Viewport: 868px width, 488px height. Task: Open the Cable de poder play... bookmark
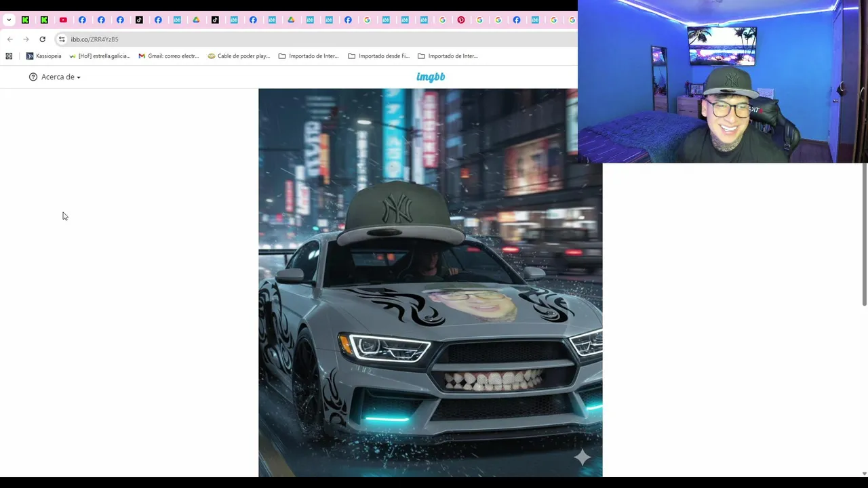point(239,56)
